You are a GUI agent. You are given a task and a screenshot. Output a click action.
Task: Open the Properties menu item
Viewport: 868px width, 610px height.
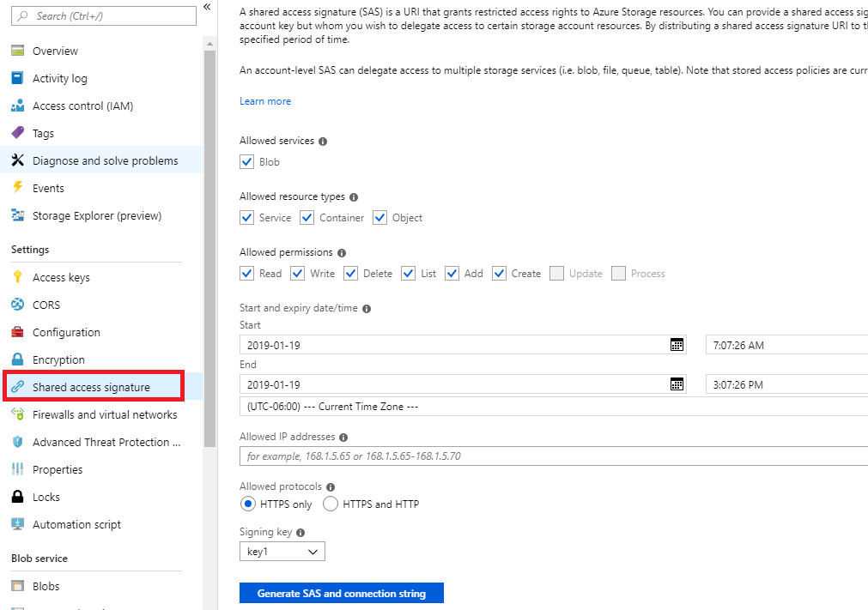101,469
